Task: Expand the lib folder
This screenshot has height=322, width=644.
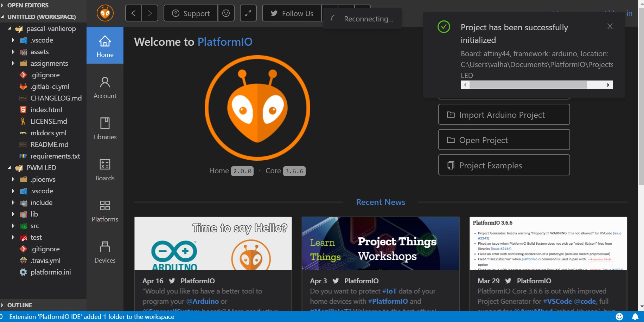Action: (x=13, y=214)
